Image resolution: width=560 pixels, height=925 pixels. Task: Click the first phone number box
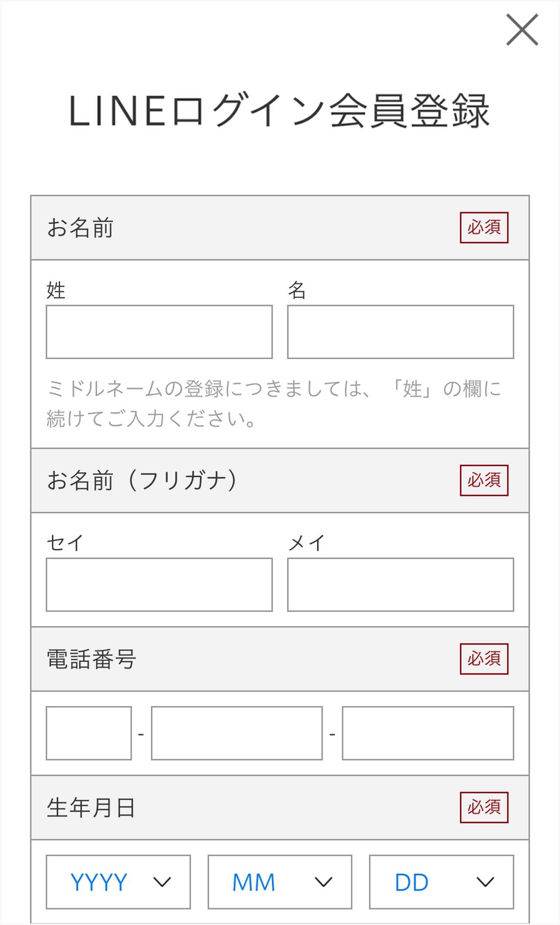(x=88, y=733)
